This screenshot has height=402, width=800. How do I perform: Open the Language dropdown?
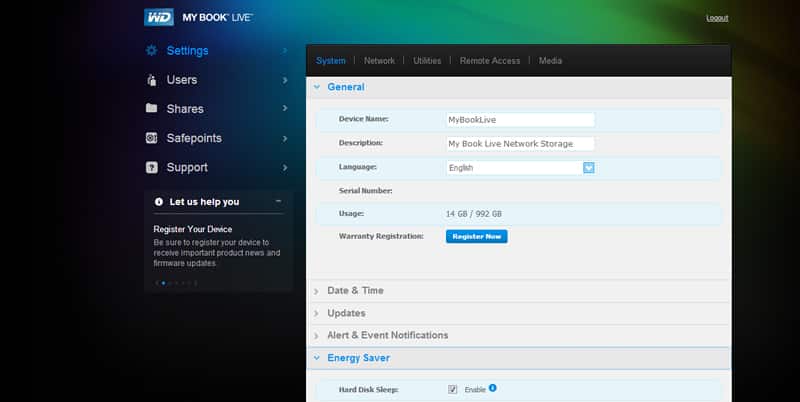click(589, 168)
